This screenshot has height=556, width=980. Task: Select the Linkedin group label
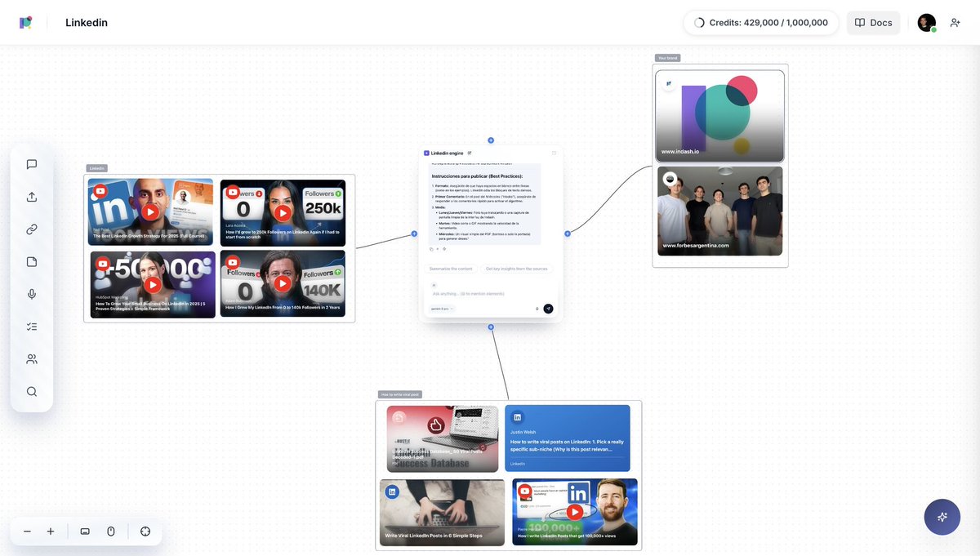(96, 168)
